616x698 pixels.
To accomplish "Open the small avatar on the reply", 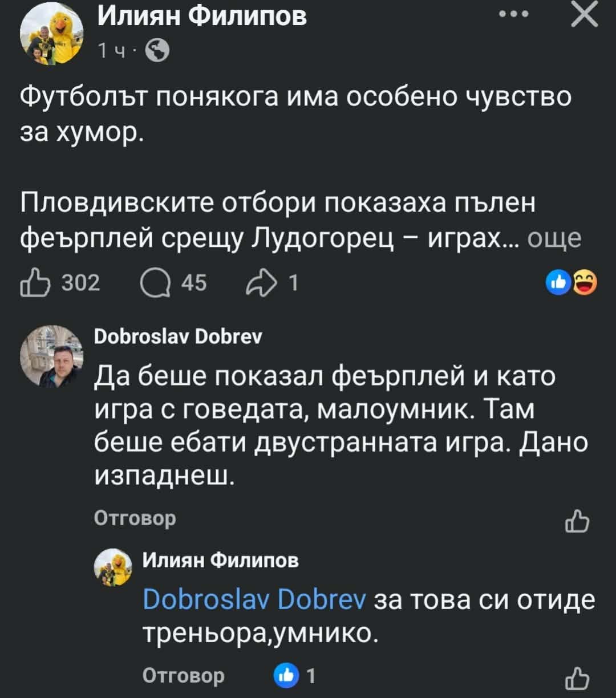I will coord(112,566).
